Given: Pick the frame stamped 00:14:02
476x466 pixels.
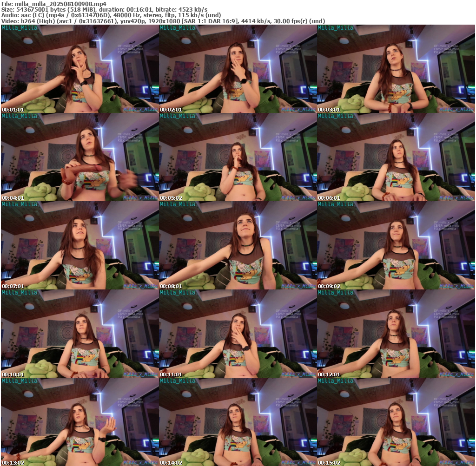Looking at the screenshot, I should [x=238, y=422].
